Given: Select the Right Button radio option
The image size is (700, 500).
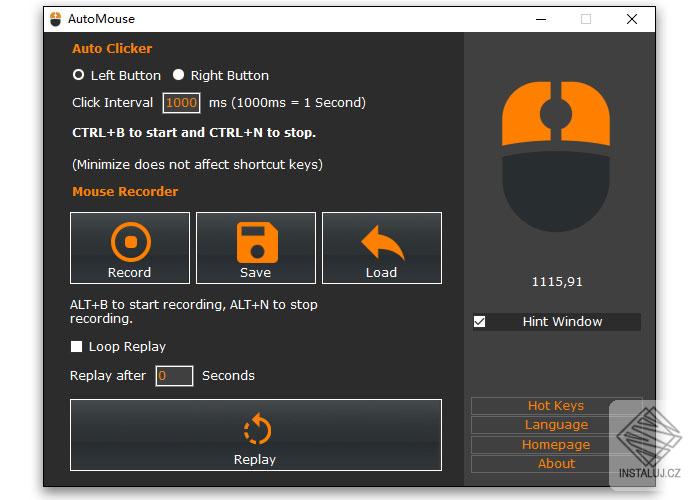Looking at the screenshot, I should (x=179, y=75).
